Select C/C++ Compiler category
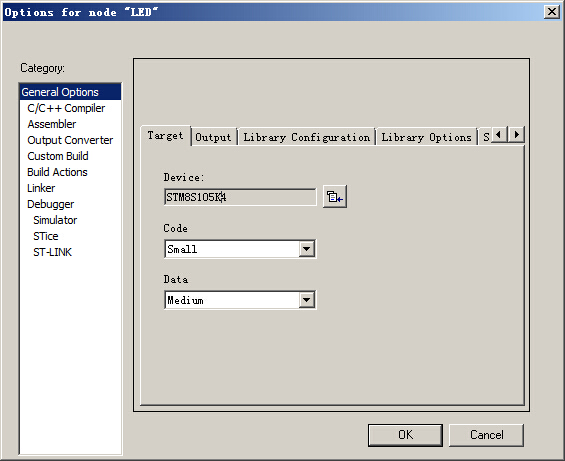 (66, 108)
